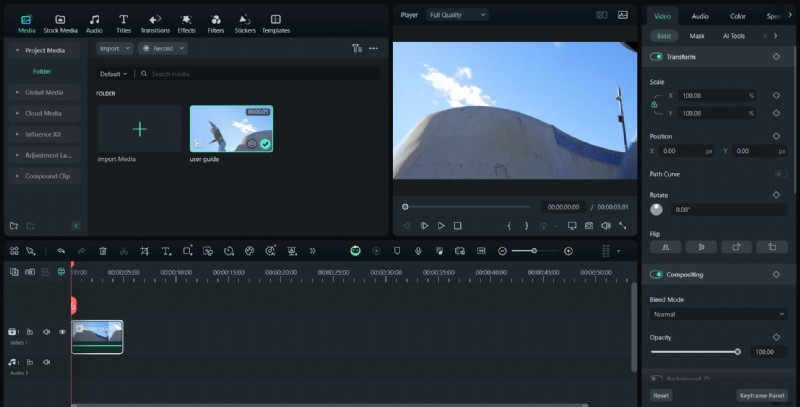This screenshot has width=800, height=407.
Task: Click the filter and sort media icon
Action: click(x=357, y=48)
